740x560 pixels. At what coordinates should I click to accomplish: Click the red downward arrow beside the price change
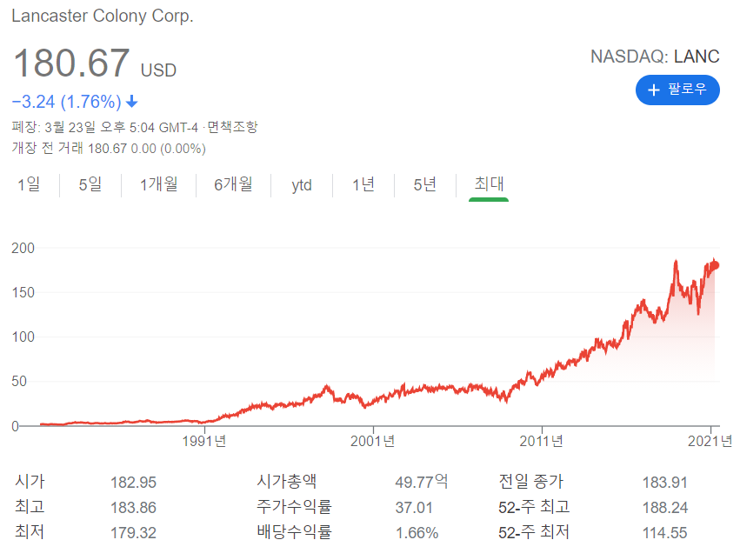pyautogui.click(x=130, y=102)
